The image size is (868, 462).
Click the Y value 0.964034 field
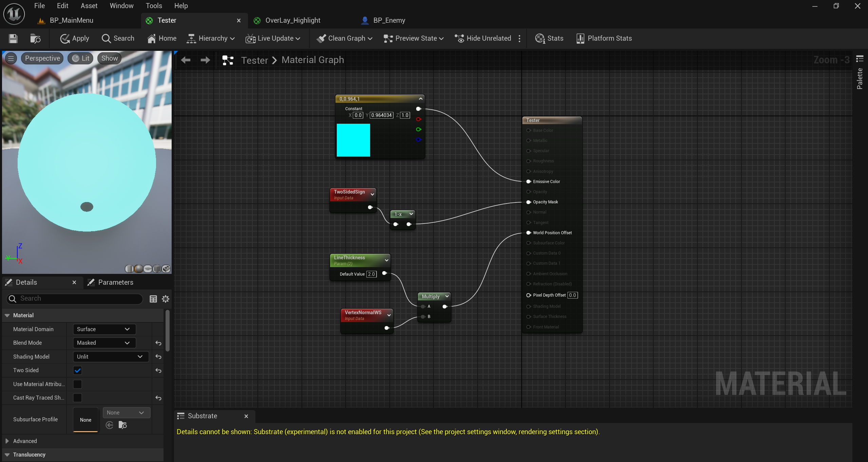pos(382,115)
